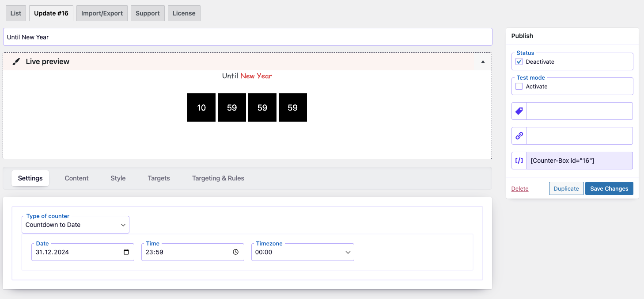Click the tag icon in Publish panel
The image size is (644, 299).
click(519, 111)
